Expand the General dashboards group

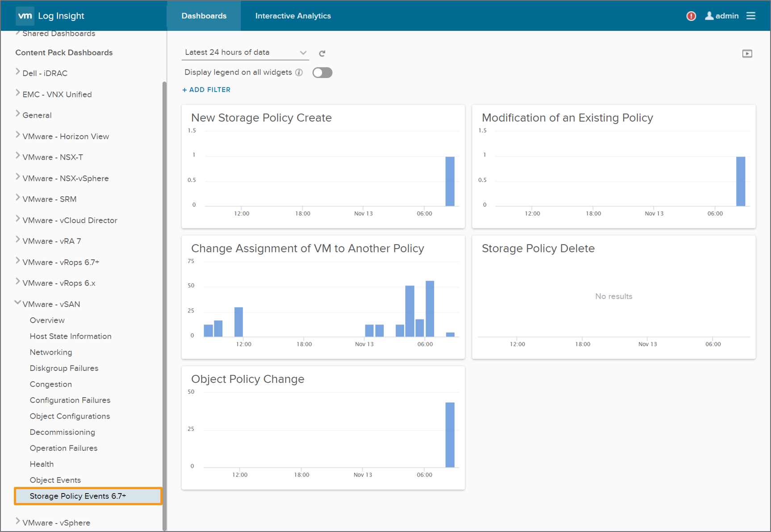click(x=18, y=114)
